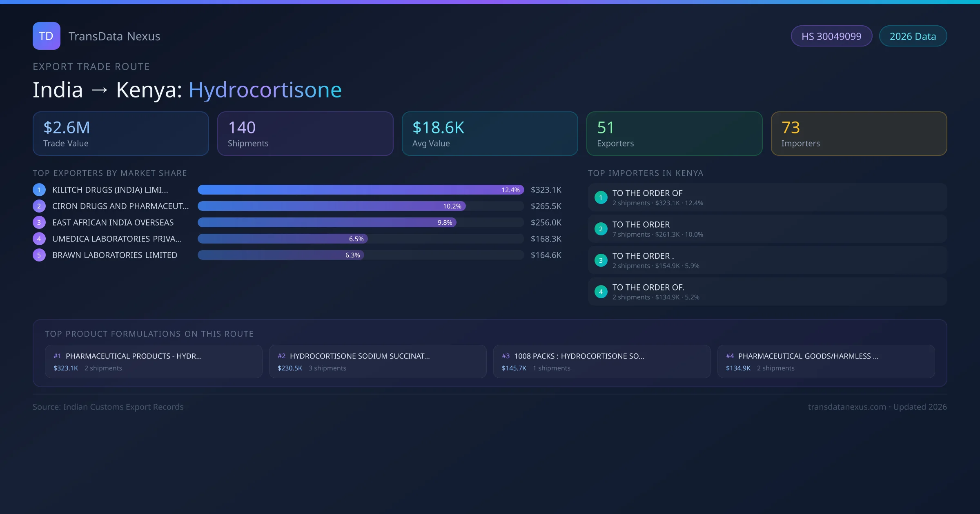Select the 51 Exporters stat card
980x514 pixels.
coord(674,134)
